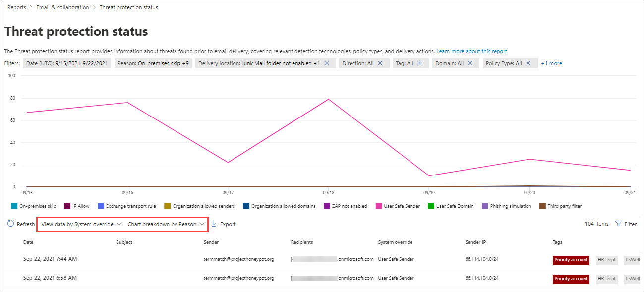Viewport: 644px width, 292px height.
Task: Open Learn more about this report
Action: 471,51
